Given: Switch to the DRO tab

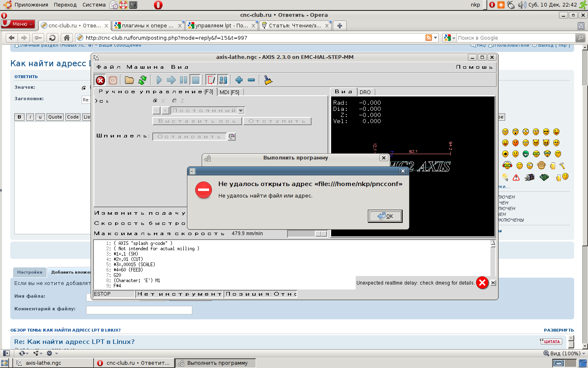Looking at the screenshot, I should click(x=365, y=92).
